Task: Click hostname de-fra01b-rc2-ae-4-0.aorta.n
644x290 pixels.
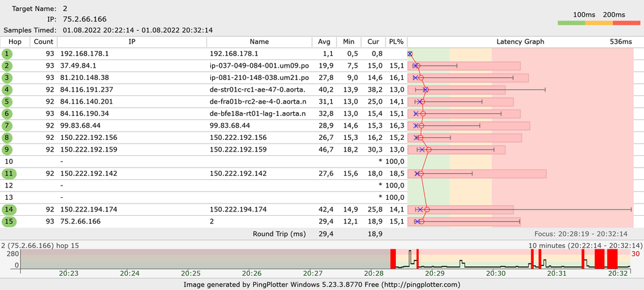Action: coord(258,101)
